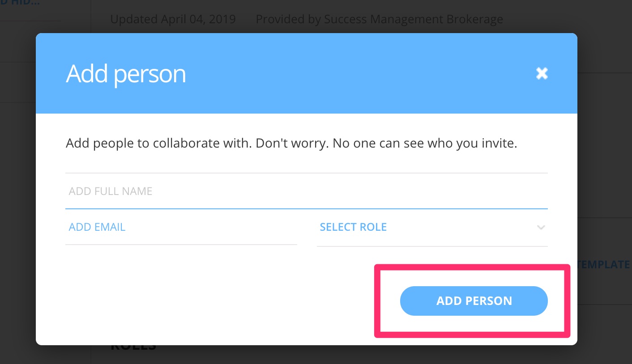Click "Provided by Success Management Brokerage" text
The width and height of the screenshot is (632, 364).
(379, 20)
